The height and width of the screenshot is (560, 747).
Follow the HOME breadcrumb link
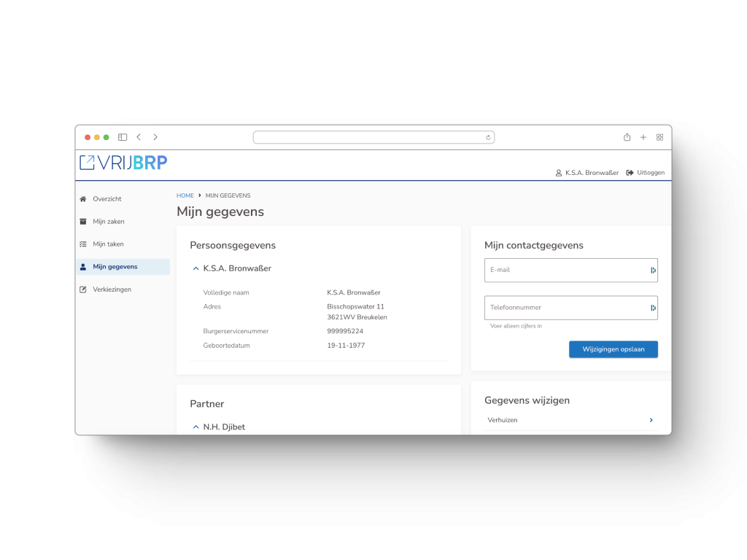pos(185,195)
